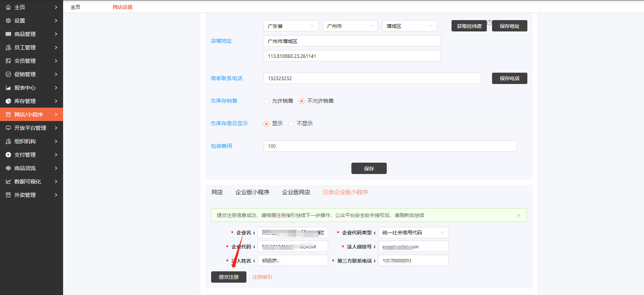Screen dimensions: 644x295
Task: Click the 商品管理 sidebar icon
Action: [8, 34]
